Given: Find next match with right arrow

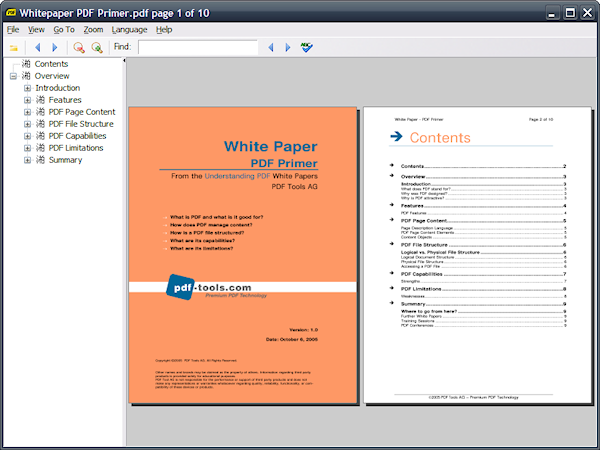Looking at the screenshot, I should 288,47.
